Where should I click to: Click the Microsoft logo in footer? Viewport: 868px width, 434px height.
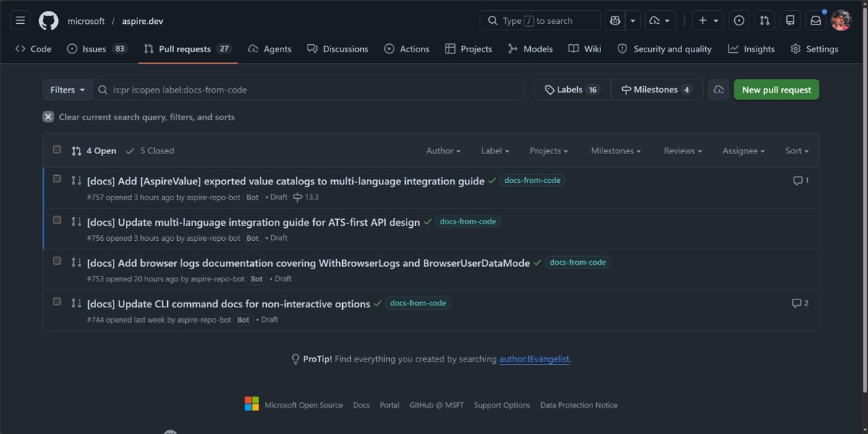click(x=252, y=404)
